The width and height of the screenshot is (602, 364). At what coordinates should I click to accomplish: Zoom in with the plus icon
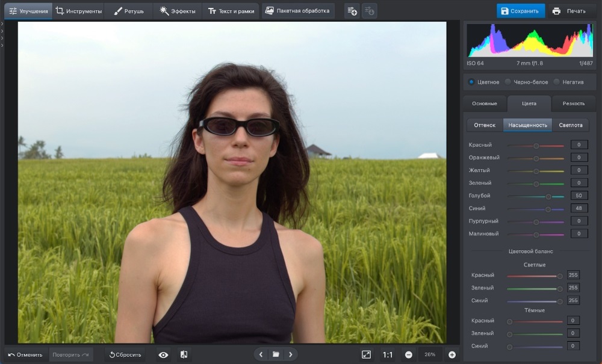452,355
